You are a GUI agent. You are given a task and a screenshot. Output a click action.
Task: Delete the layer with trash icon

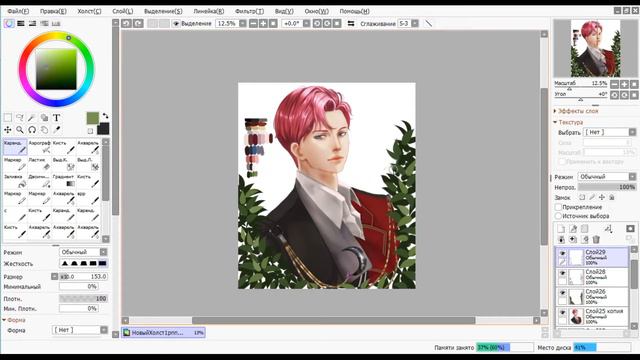pos(596,240)
